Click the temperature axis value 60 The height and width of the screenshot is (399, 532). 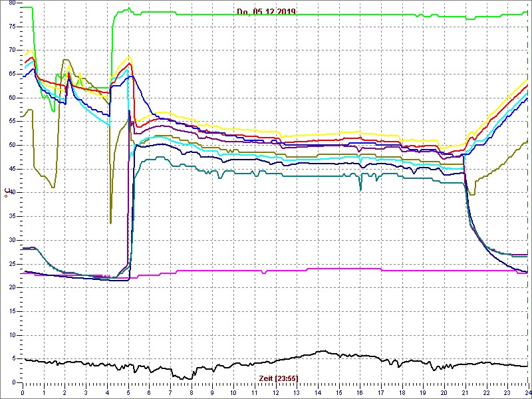(x=13, y=98)
